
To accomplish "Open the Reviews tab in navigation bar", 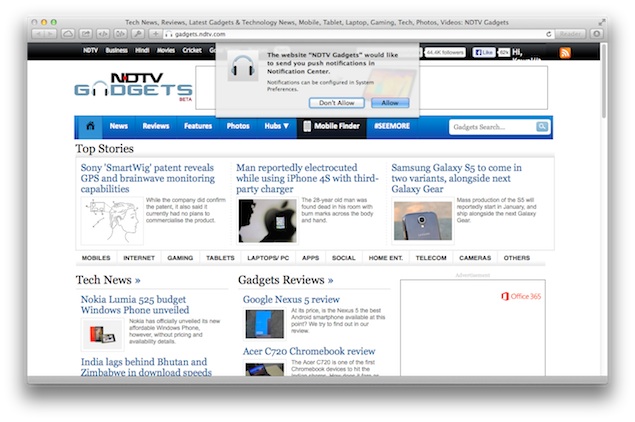I will tap(156, 126).
